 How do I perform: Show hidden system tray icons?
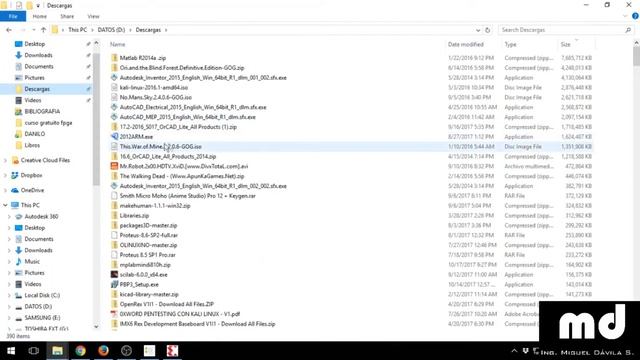point(514,351)
